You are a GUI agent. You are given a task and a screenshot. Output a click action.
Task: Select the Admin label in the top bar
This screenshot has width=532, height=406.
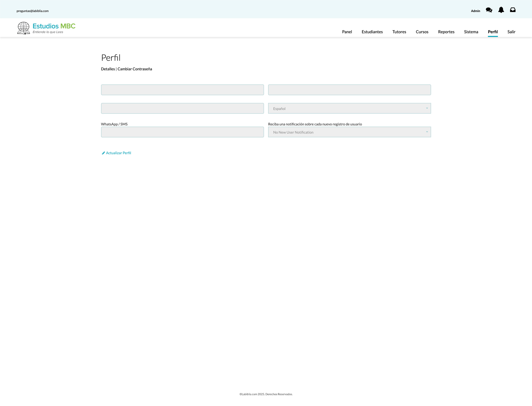pos(475,11)
